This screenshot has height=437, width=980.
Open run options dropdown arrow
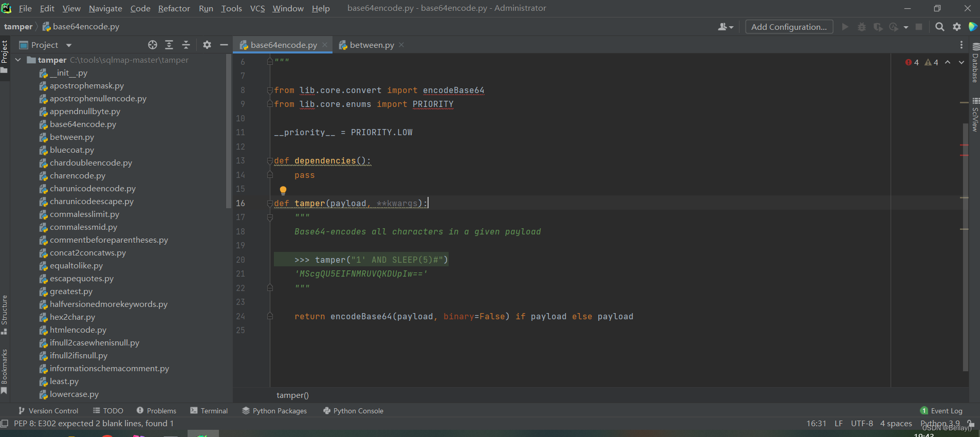tap(905, 27)
